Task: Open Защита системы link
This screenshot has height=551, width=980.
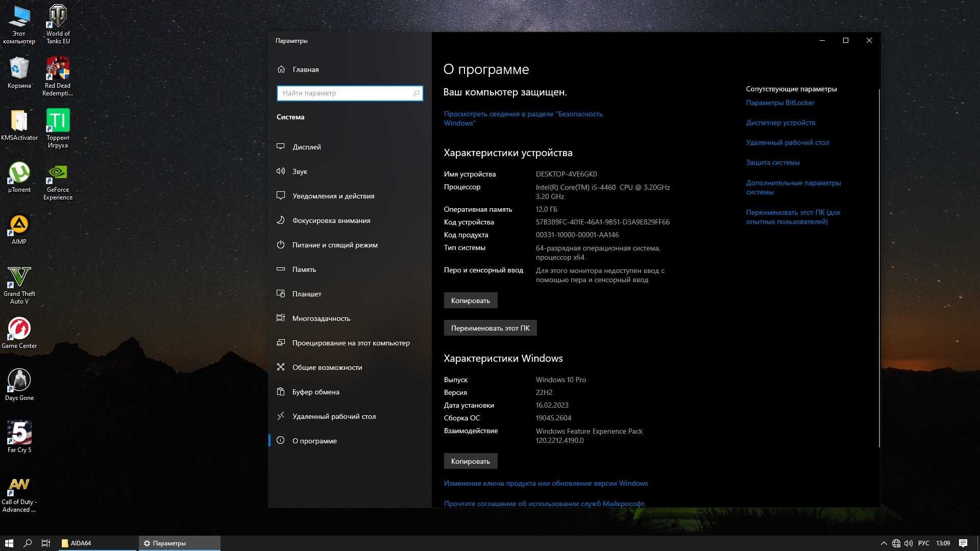Action: click(772, 162)
